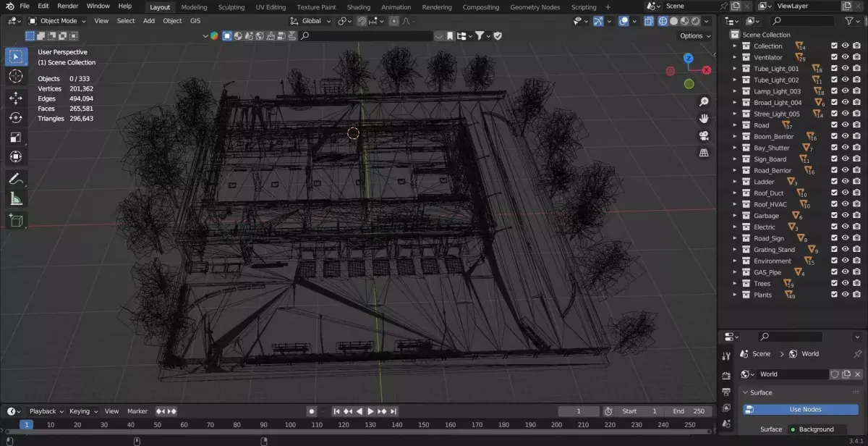Viewport: 868px width, 446px height.
Task: Activate the Cursor tool
Action: point(16,76)
